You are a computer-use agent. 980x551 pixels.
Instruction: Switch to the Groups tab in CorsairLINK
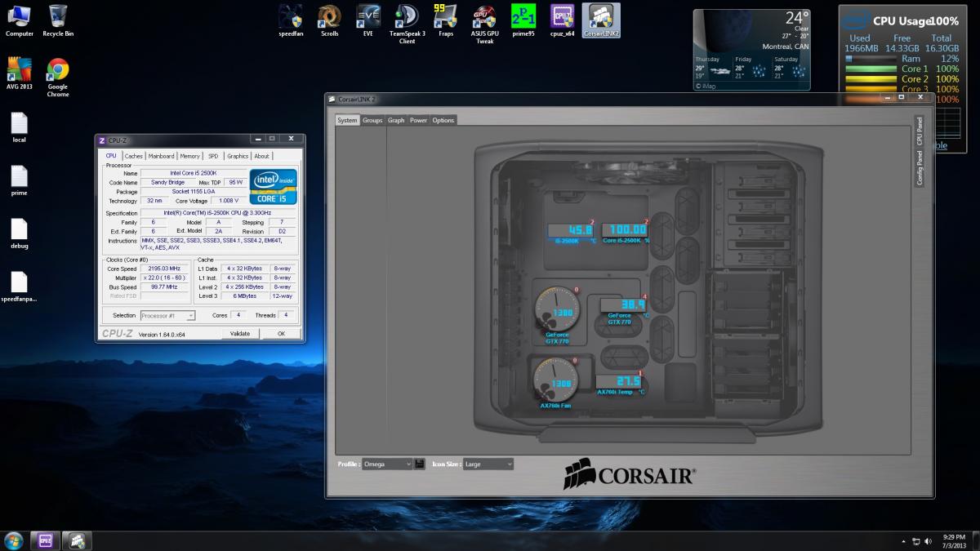[x=372, y=120]
